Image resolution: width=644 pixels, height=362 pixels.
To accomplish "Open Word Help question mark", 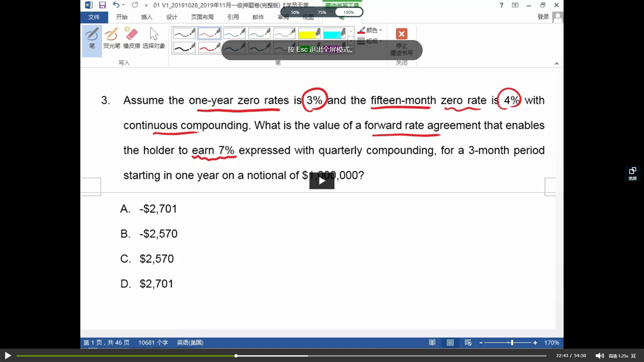I will pos(501,5).
